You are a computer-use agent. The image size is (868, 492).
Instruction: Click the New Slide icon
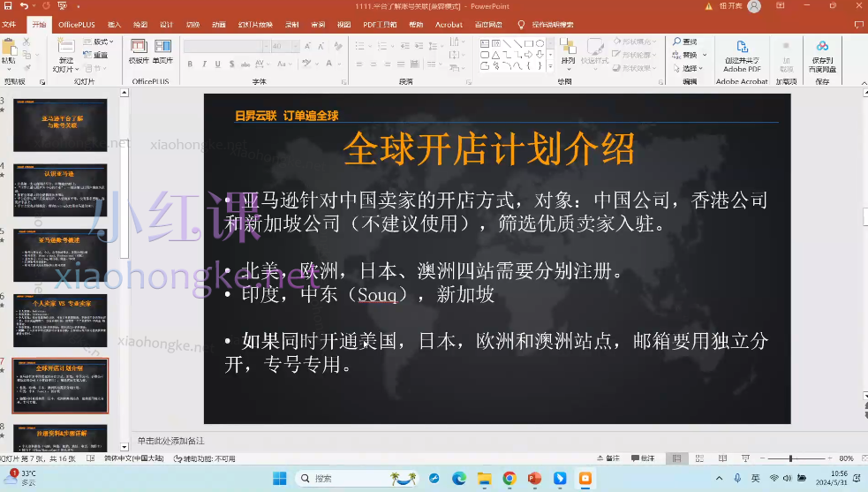(x=66, y=46)
